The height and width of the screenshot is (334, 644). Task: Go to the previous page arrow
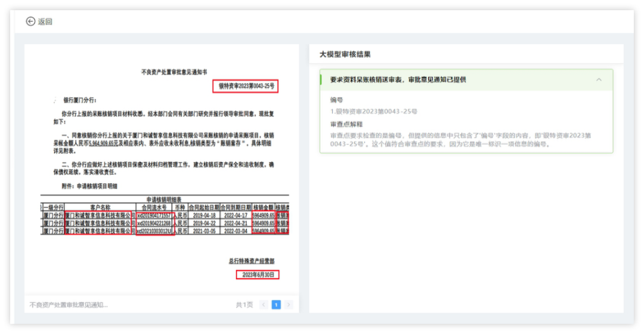pyautogui.click(x=264, y=305)
